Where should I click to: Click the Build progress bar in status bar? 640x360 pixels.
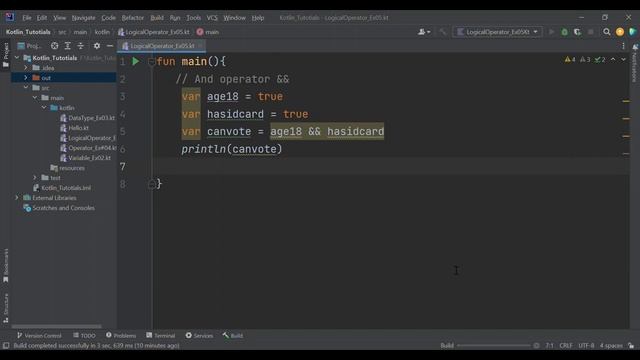494,346
